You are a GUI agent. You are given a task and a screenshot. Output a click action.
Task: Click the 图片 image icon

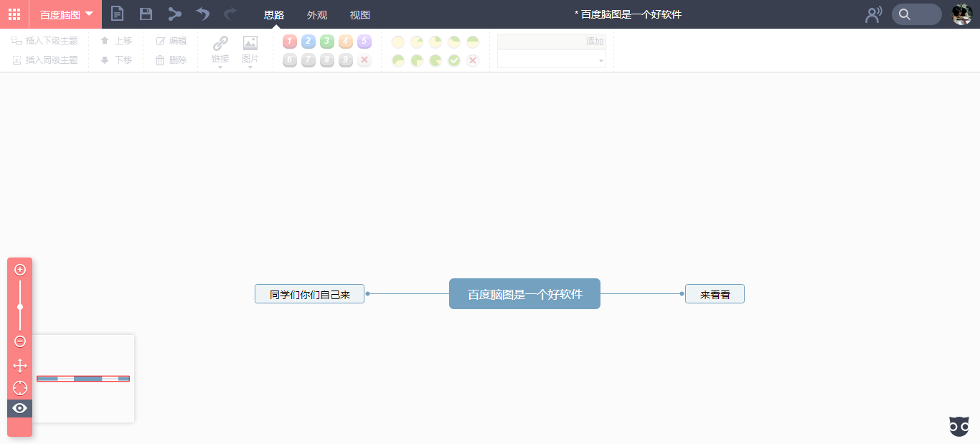(250, 43)
